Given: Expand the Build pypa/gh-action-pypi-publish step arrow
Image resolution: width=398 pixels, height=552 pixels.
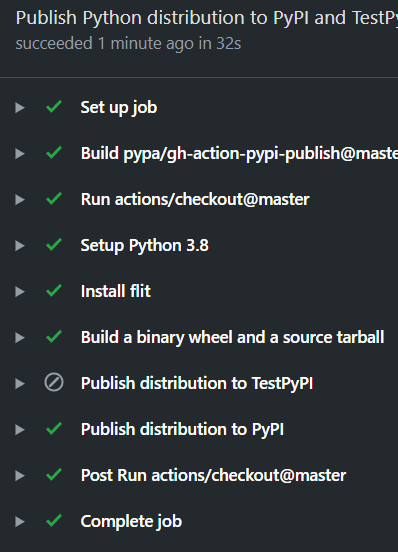Looking at the screenshot, I should coord(20,153).
